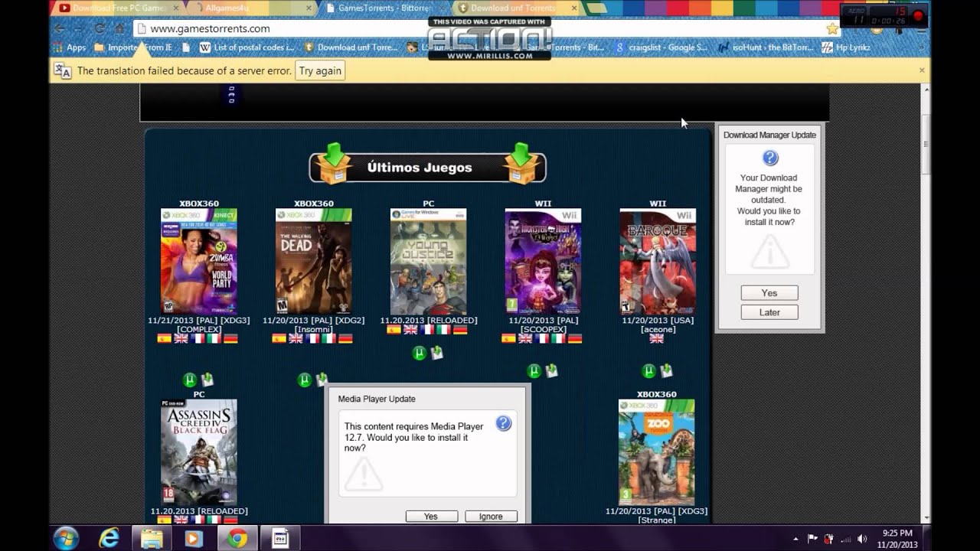
Task: Switch to Allgames4u tab
Action: tap(249, 8)
